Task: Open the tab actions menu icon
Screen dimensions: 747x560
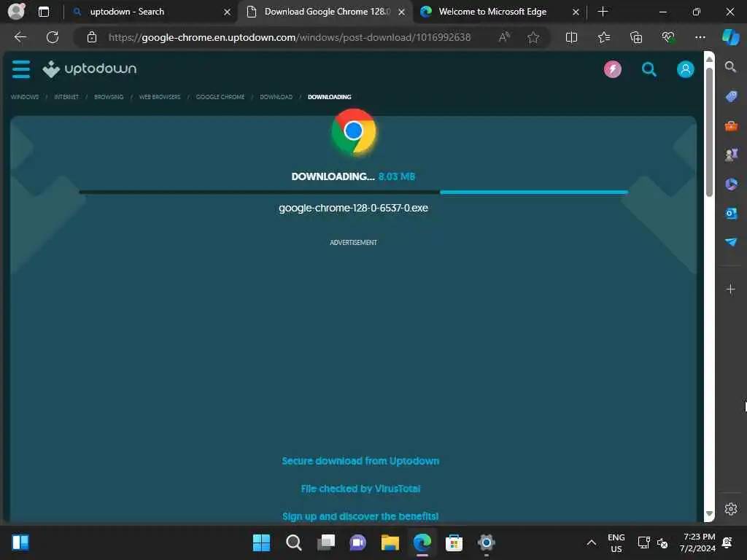Action: tap(44, 12)
